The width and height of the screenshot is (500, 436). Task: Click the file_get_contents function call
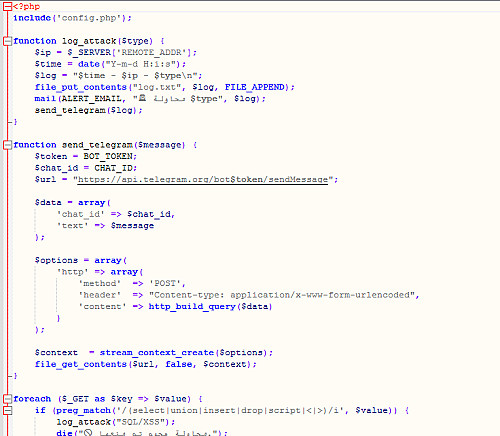click(x=81, y=364)
